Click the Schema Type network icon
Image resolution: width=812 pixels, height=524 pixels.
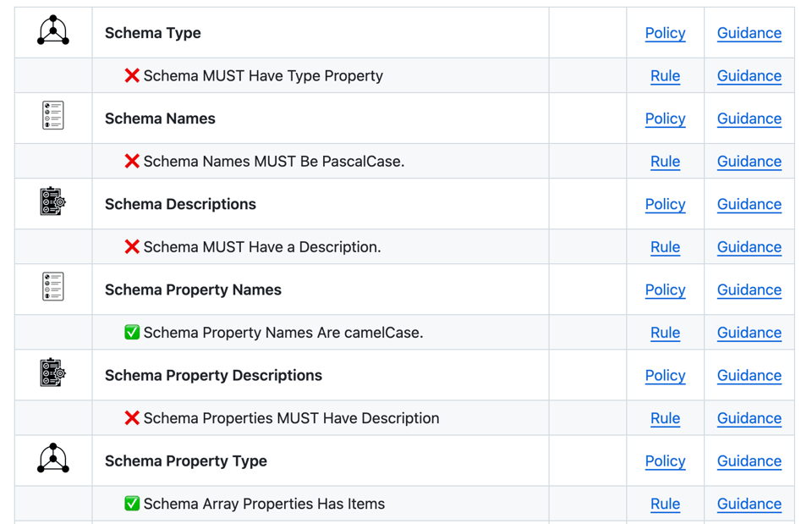coord(53,30)
